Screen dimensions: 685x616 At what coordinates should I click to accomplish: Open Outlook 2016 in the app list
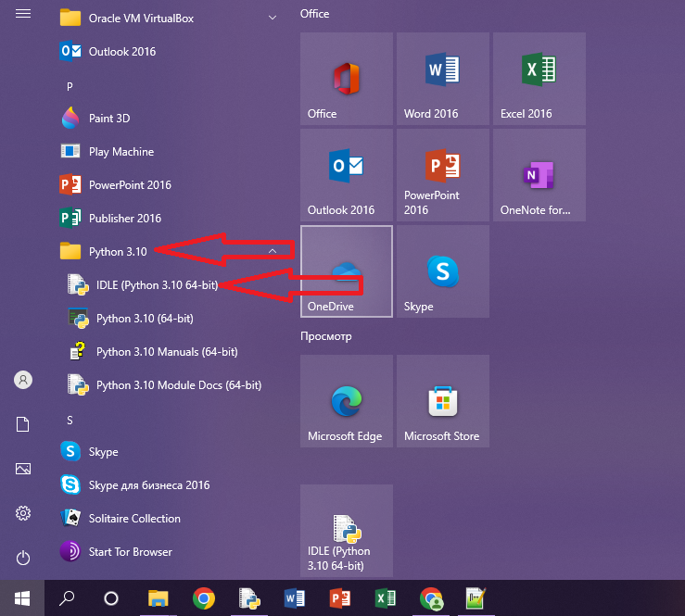(170, 52)
